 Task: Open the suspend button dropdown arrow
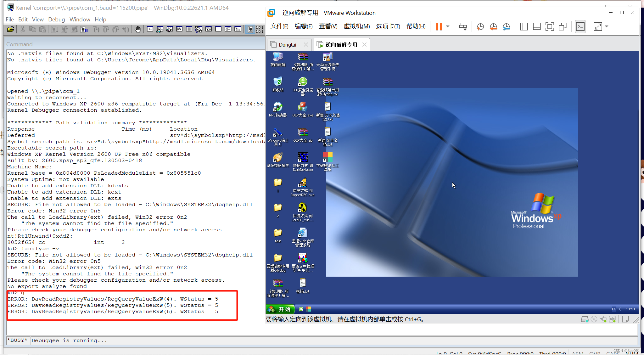click(448, 26)
